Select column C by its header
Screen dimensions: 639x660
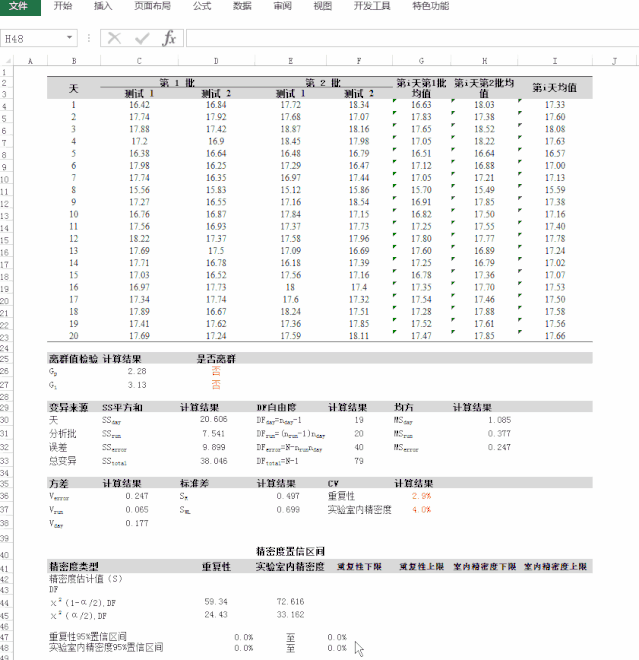[138, 61]
